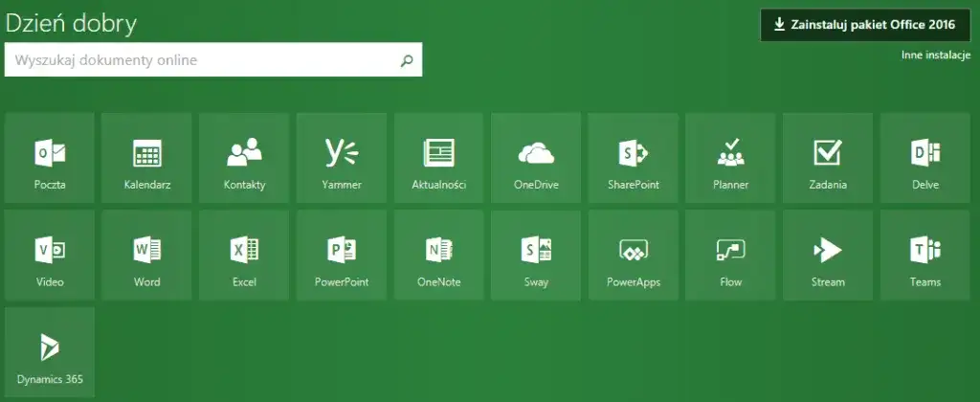The width and height of the screenshot is (980, 402).
Task: Launch the Kalendarz calendar app
Action: (147, 158)
